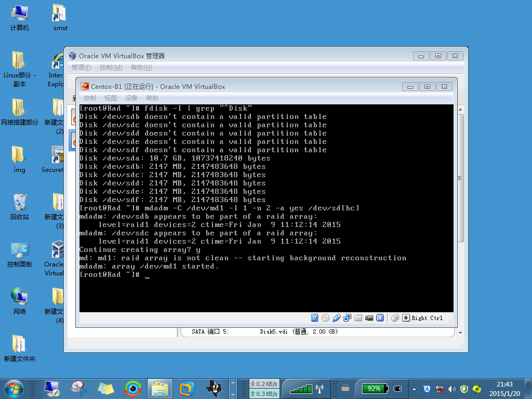
Task: Show hidden tray icons arrow
Action: coord(414,389)
